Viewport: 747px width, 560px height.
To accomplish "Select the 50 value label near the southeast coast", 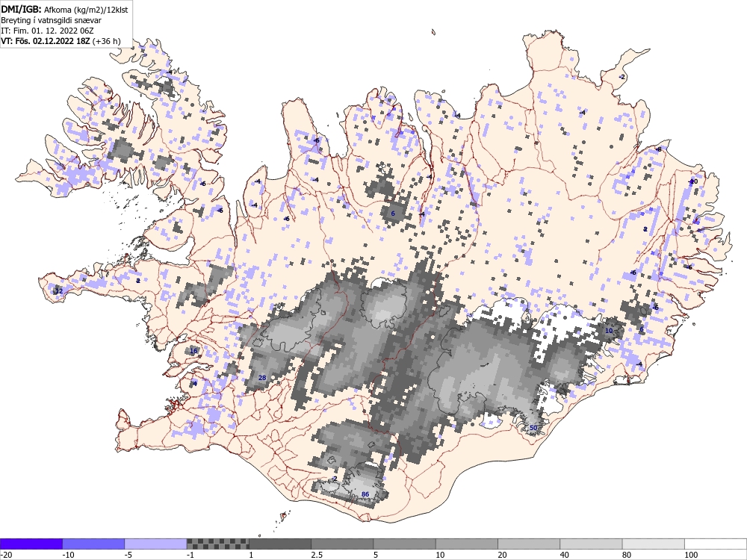I will pyautogui.click(x=533, y=428).
